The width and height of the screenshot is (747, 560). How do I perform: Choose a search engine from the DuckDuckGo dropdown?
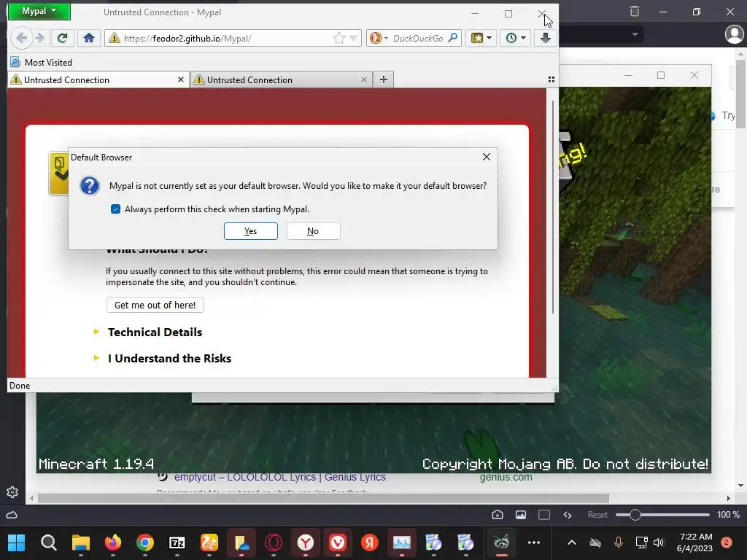(379, 38)
